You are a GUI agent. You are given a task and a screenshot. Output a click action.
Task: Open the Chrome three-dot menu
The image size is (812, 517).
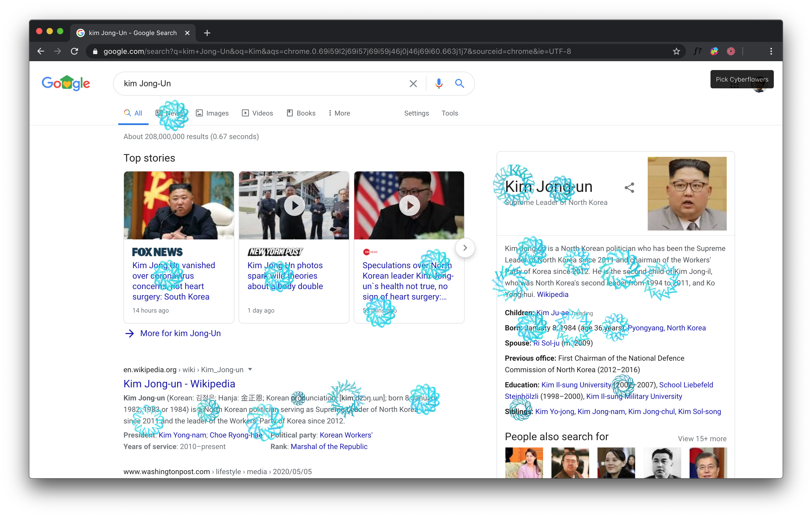(771, 51)
